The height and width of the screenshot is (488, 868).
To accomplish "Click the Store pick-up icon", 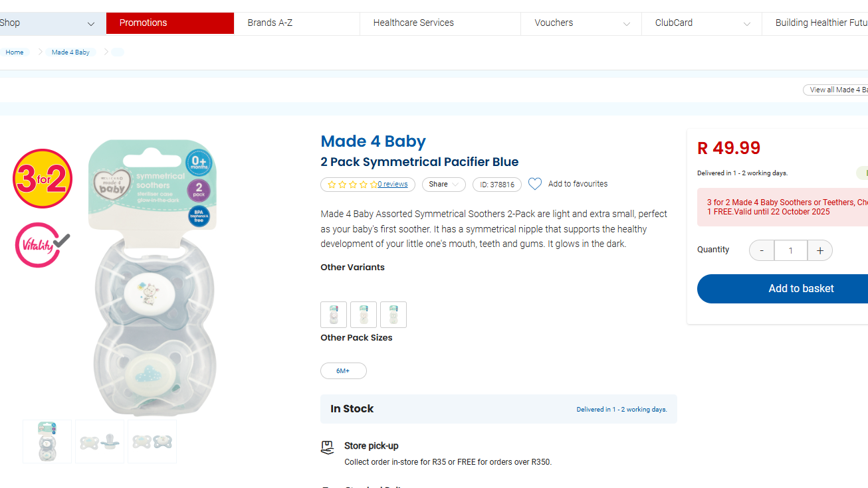I will [x=327, y=447].
